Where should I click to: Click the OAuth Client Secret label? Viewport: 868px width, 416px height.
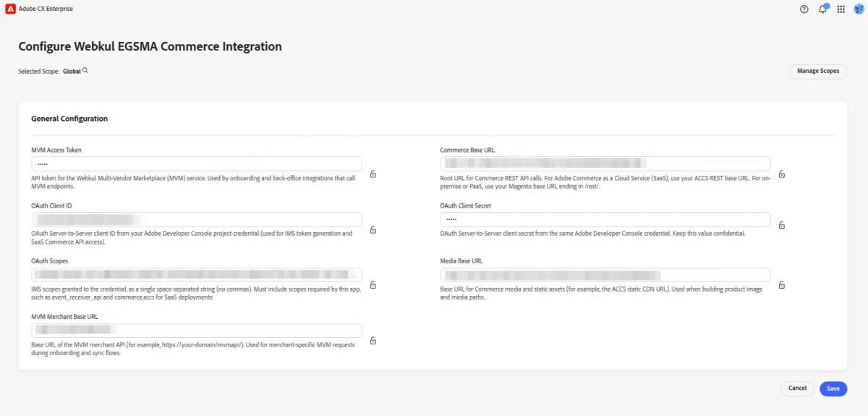coord(467,205)
